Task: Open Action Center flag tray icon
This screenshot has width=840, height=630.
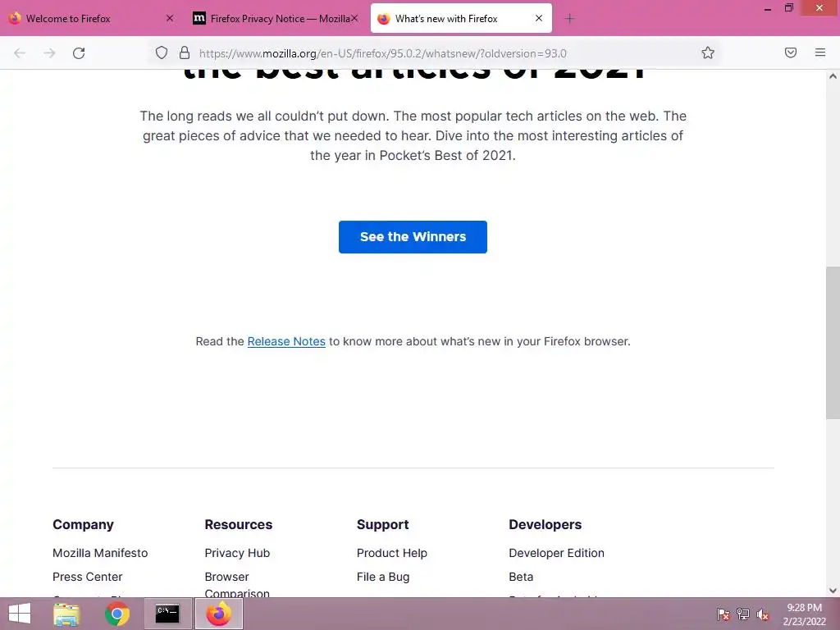Action: click(724, 614)
